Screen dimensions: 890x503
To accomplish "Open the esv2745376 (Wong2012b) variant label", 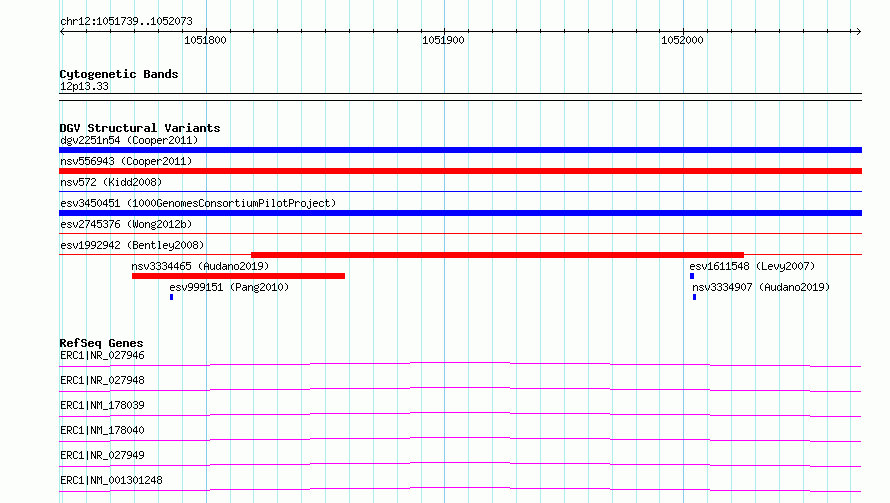I will click(x=126, y=224).
